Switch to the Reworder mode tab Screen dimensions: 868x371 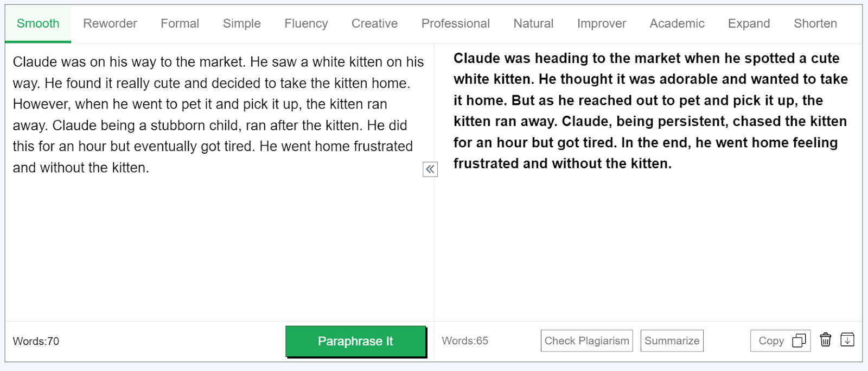[110, 23]
